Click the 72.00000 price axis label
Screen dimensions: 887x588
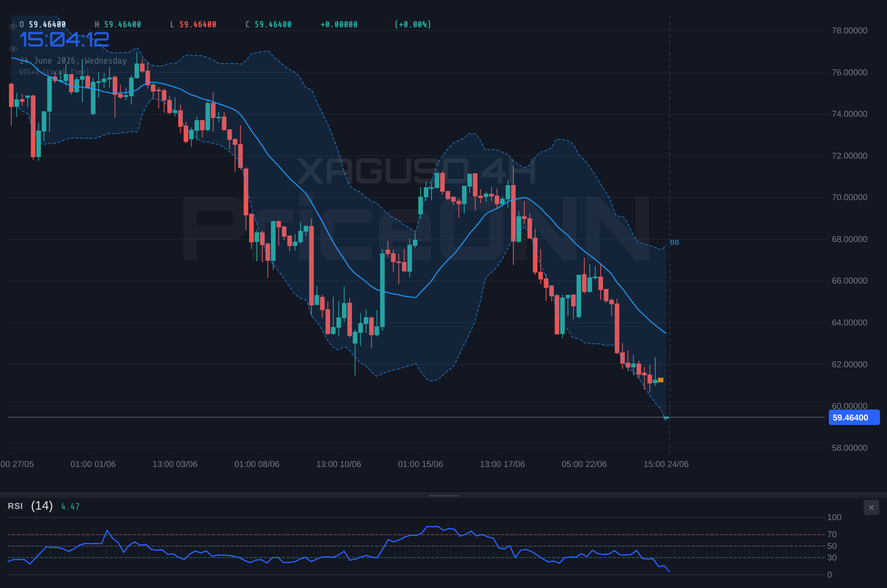(x=849, y=156)
